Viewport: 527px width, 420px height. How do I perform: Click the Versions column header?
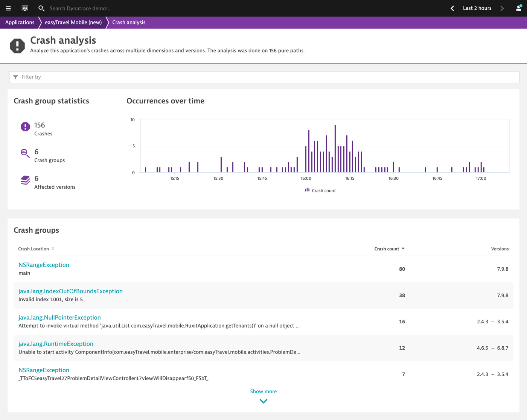click(x=500, y=249)
